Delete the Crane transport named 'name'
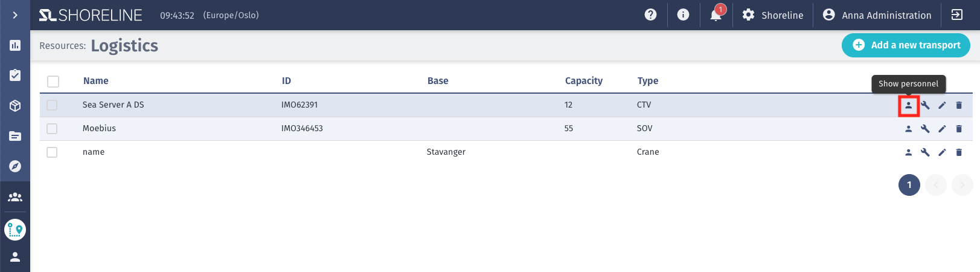This screenshot has height=272, width=980. 959,152
